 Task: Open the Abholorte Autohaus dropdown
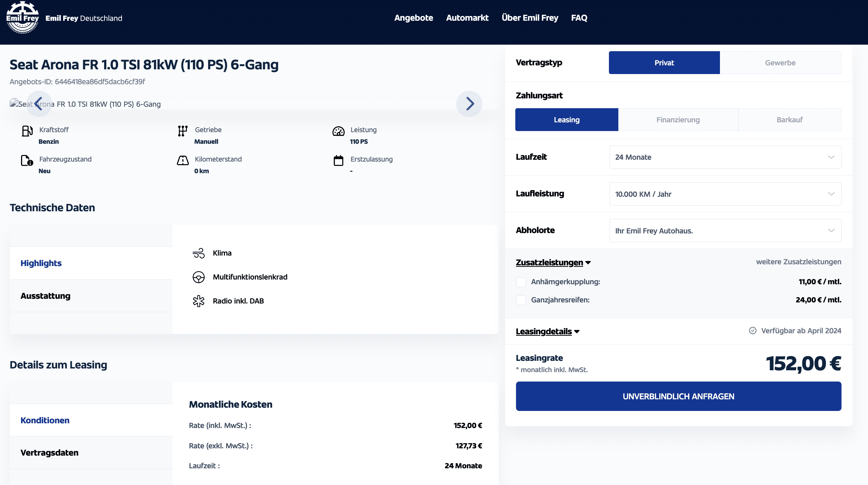point(725,231)
